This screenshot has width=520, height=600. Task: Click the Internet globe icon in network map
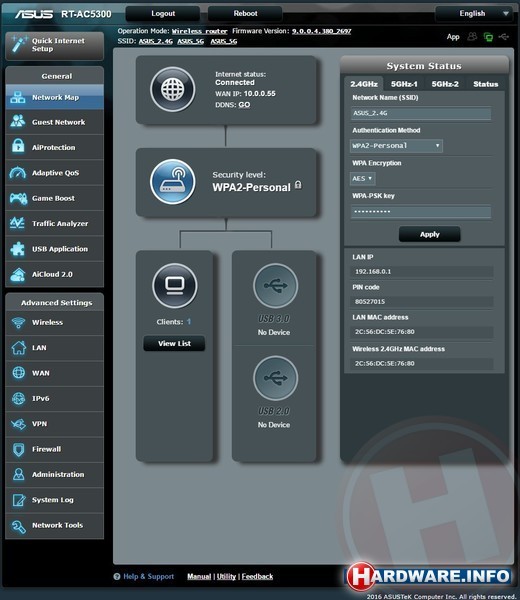[x=173, y=89]
